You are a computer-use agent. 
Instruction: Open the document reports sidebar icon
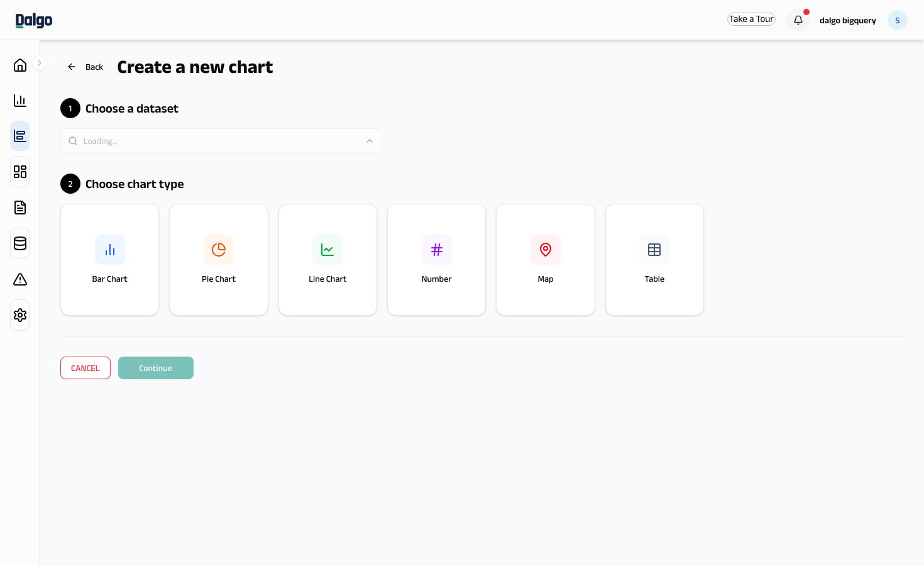point(20,208)
